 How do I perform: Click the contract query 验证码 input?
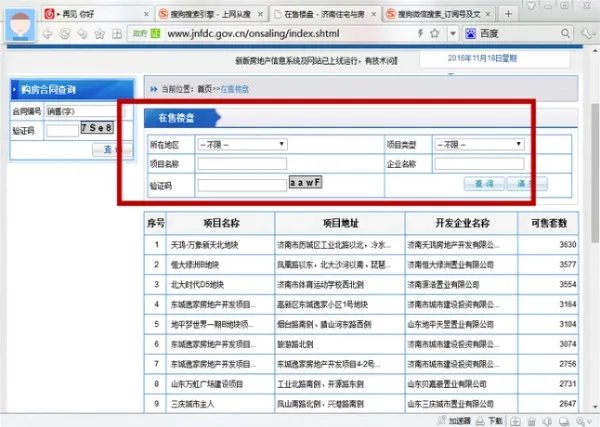coord(62,131)
